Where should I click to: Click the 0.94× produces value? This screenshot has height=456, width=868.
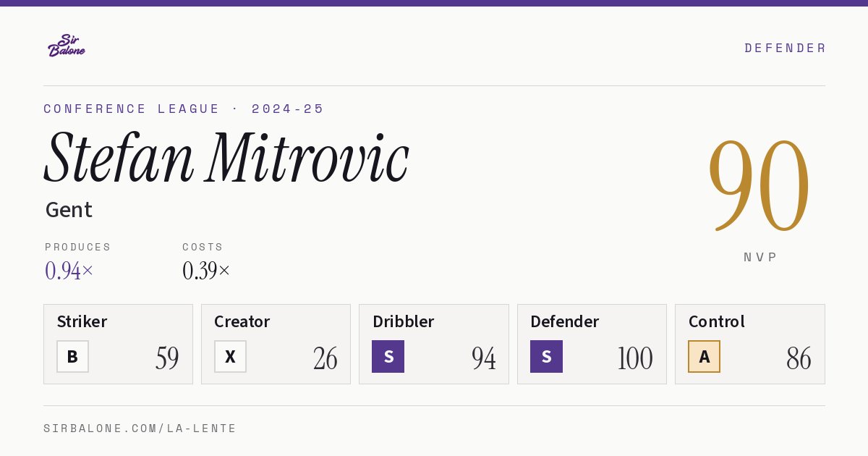tap(69, 271)
